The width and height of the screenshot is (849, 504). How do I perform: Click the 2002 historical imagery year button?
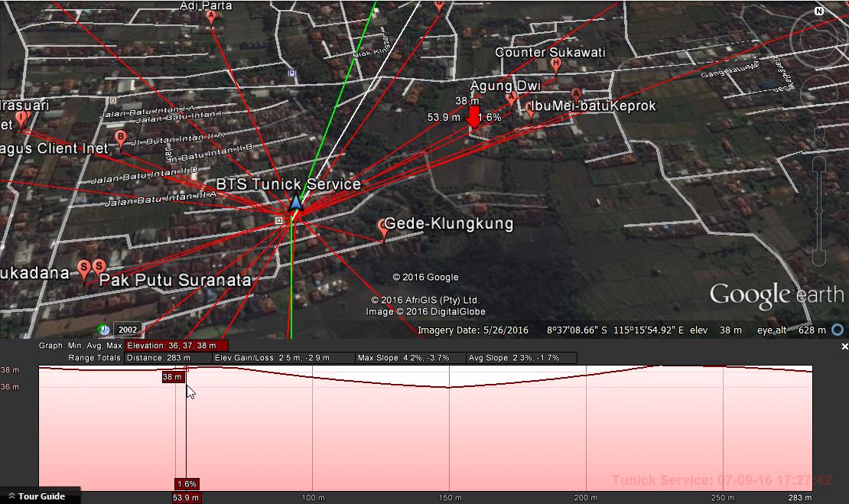pyautogui.click(x=128, y=330)
